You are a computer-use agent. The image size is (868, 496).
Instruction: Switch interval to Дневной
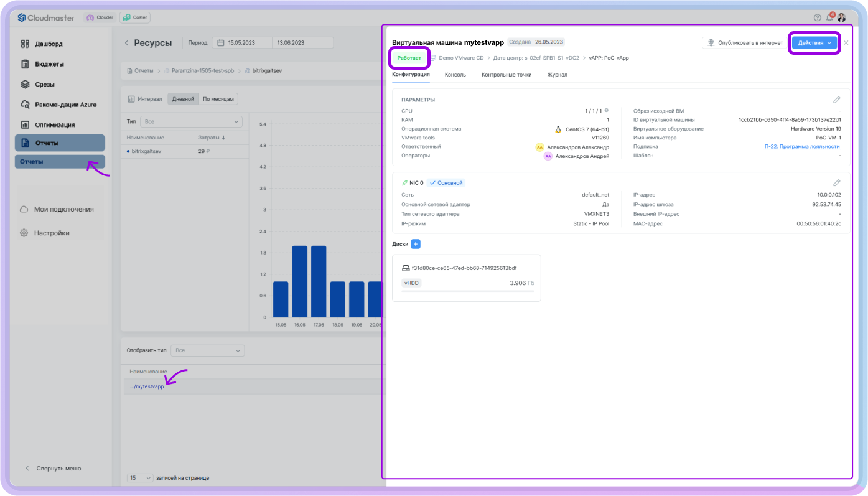click(x=183, y=99)
